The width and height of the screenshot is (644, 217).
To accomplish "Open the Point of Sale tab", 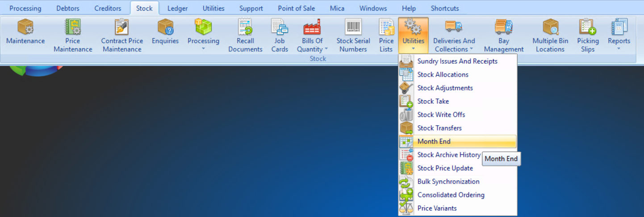I will coord(296,8).
